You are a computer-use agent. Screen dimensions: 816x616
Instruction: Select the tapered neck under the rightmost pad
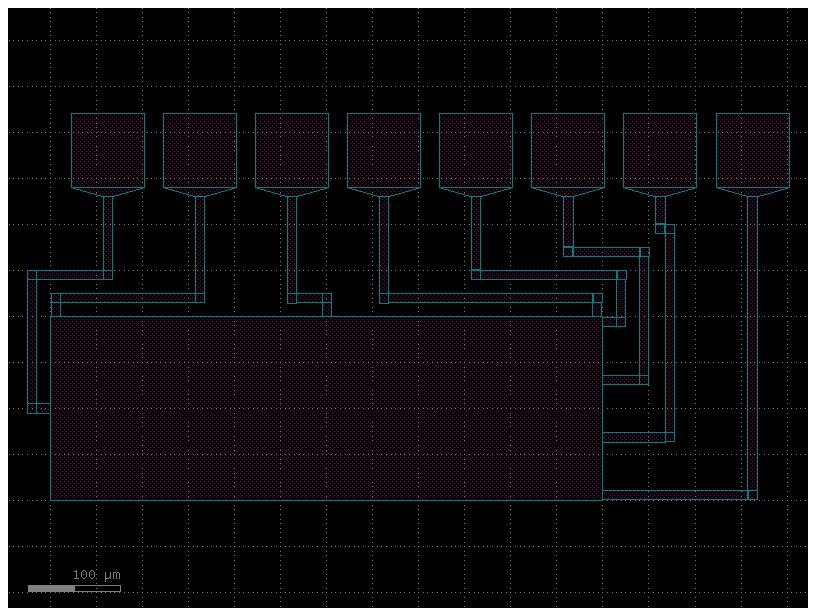[x=752, y=191]
